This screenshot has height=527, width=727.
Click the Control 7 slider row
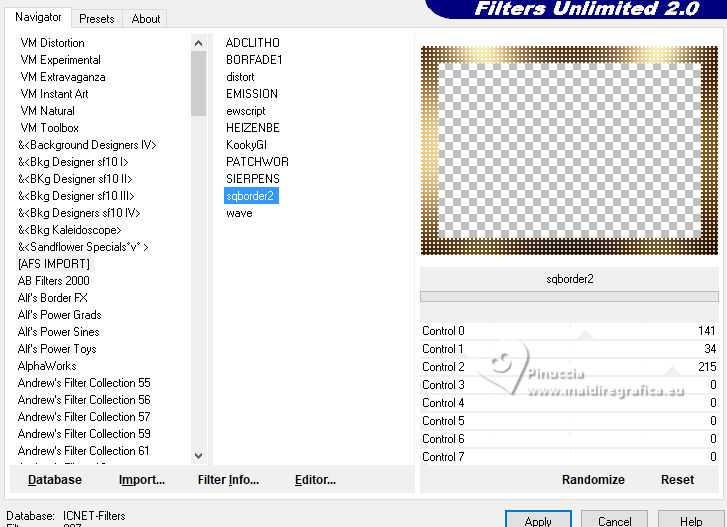point(569,457)
